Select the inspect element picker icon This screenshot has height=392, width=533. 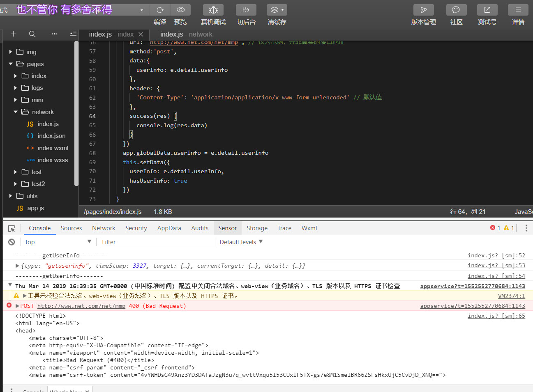click(x=12, y=228)
